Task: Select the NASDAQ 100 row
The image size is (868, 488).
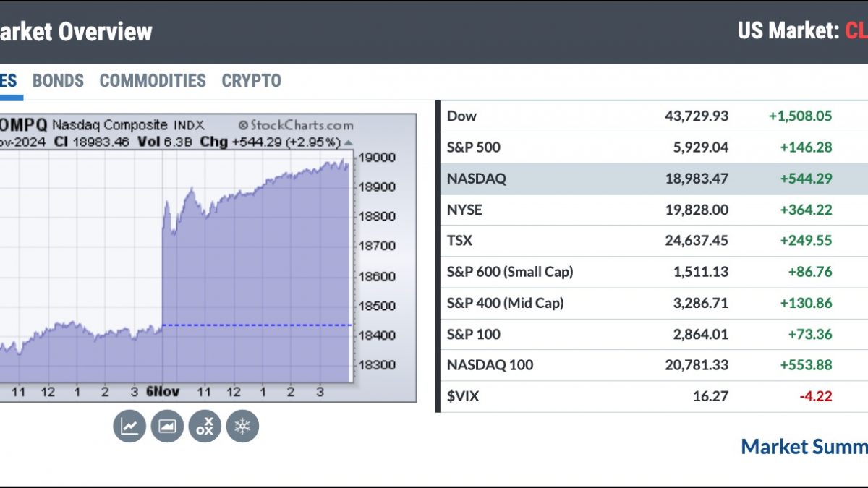Action: point(654,365)
